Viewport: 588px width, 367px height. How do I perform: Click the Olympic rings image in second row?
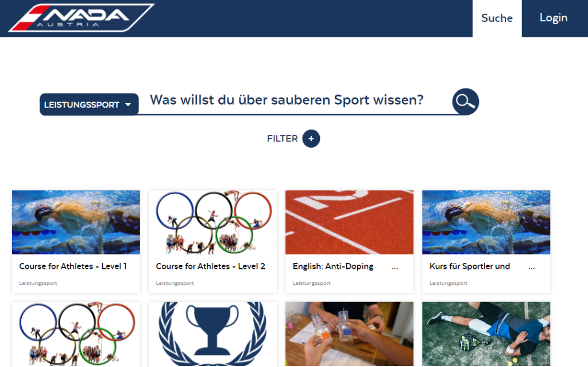76,334
